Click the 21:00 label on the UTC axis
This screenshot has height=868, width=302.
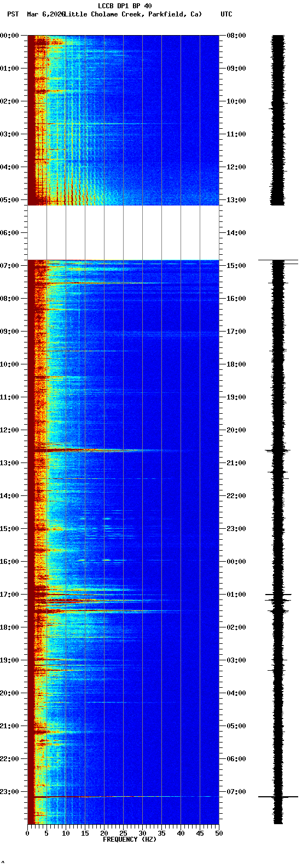tap(236, 463)
